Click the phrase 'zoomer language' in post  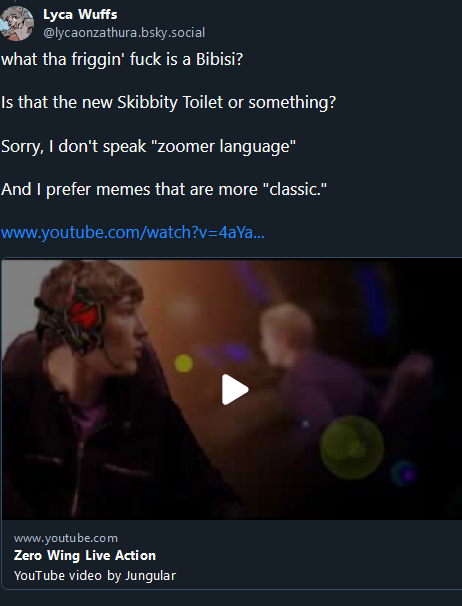tap(226, 147)
